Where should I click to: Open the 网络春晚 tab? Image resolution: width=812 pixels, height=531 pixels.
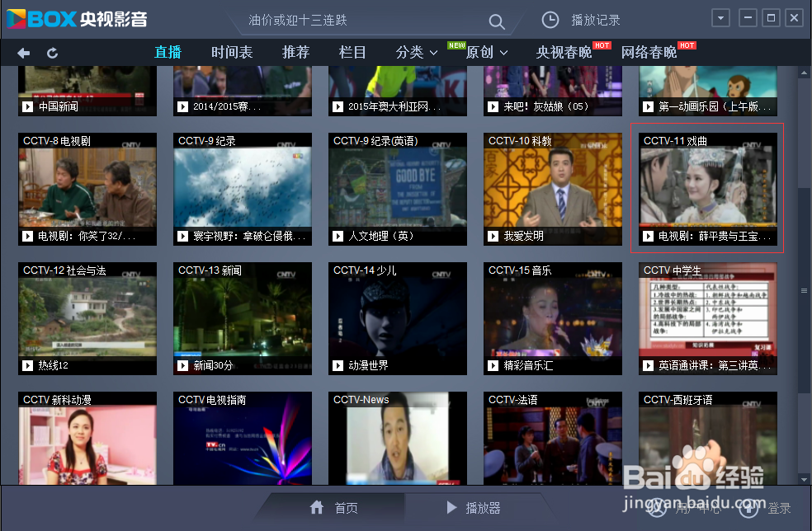(x=649, y=52)
